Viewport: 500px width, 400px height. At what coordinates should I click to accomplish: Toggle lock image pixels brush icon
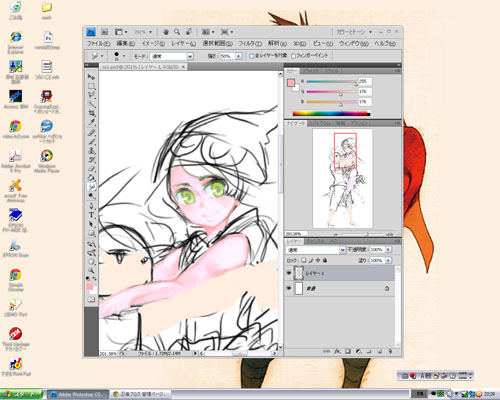point(311,260)
